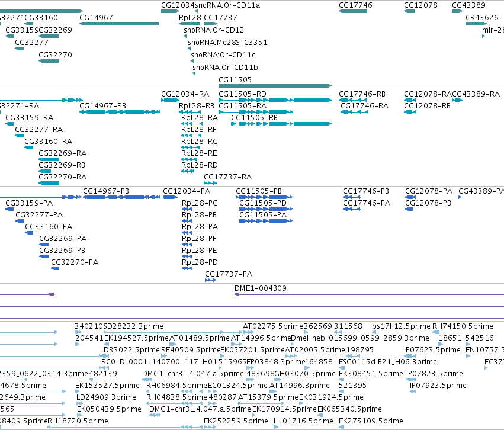
Task: Select the RC0-DL0001-140700-117-H01 EST label
Action: pos(159,362)
